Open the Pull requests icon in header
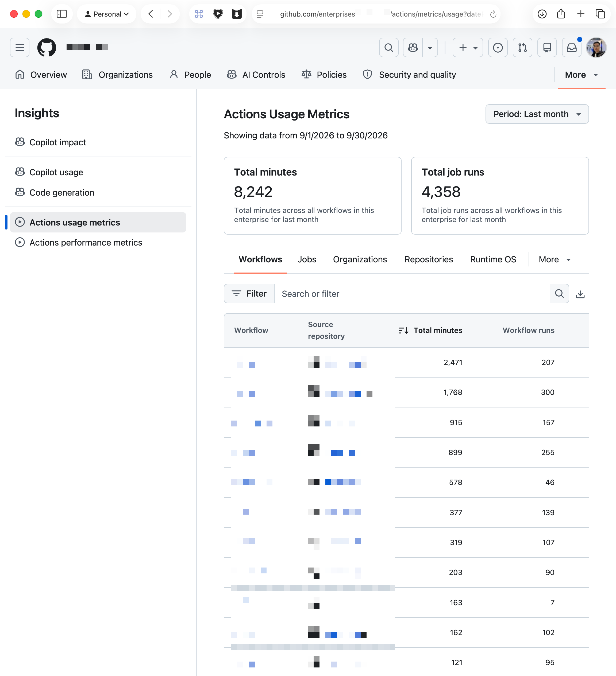 click(522, 48)
